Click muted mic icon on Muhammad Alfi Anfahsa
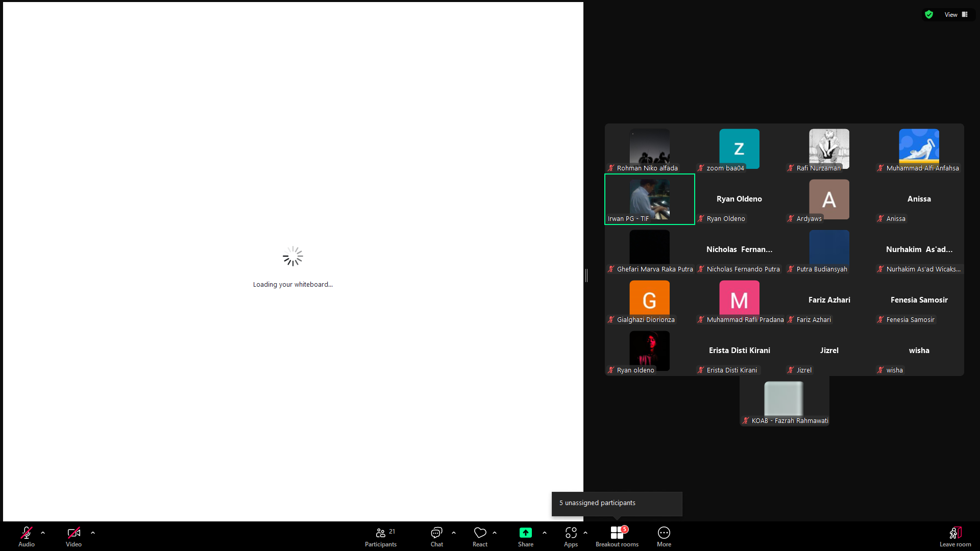 pyautogui.click(x=880, y=168)
